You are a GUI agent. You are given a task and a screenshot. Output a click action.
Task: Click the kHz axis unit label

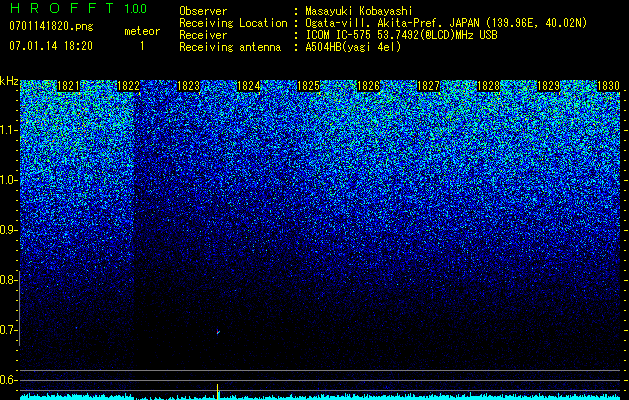[x=9, y=81]
